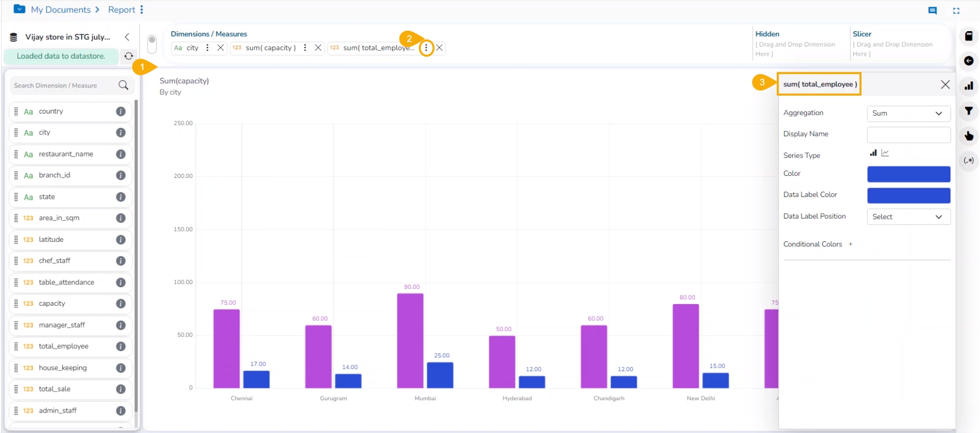Open the Data Label Position dropdown
980x433 pixels.
pos(908,217)
